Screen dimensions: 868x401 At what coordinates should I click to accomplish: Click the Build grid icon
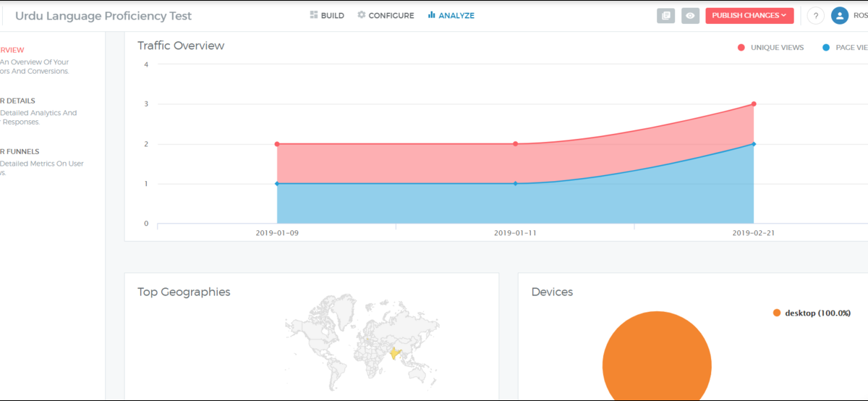coord(314,15)
